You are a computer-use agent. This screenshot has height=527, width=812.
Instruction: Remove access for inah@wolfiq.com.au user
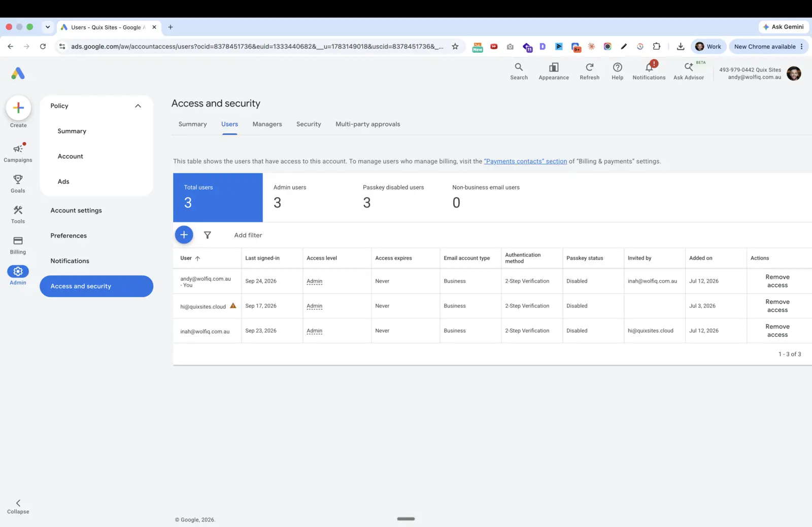777,331
